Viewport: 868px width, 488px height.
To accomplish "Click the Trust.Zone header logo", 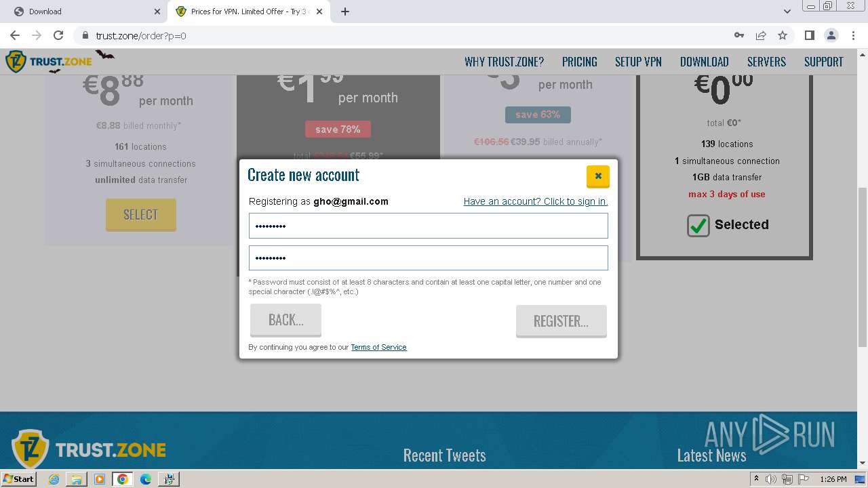I will click(49, 61).
